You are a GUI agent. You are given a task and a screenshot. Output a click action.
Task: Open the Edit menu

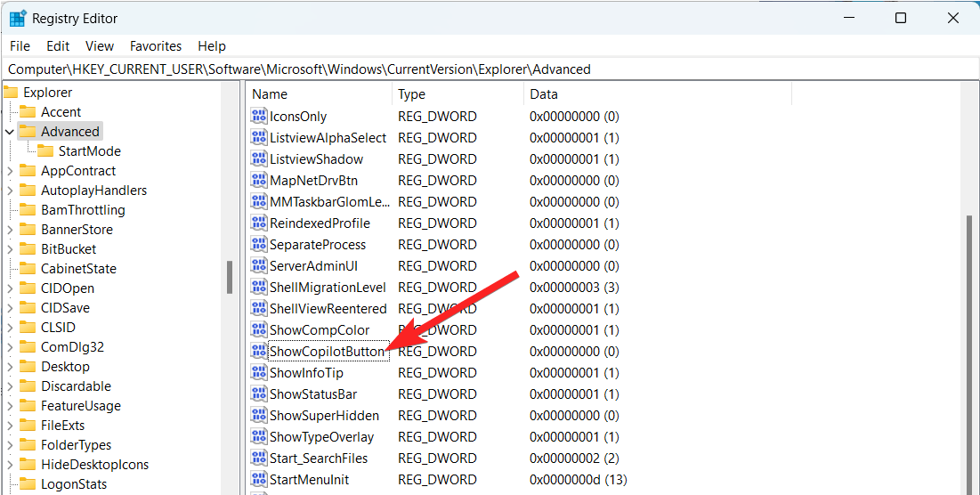click(58, 46)
